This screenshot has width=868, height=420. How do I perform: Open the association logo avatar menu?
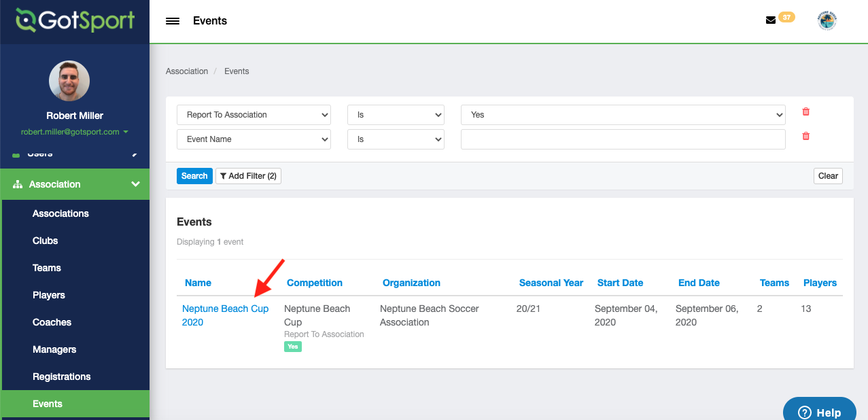tap(827, 20)
